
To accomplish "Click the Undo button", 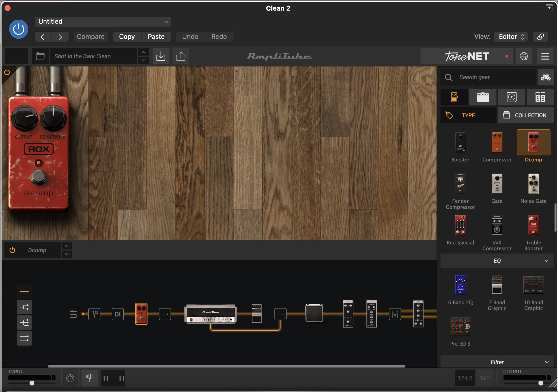I will 190,37.
